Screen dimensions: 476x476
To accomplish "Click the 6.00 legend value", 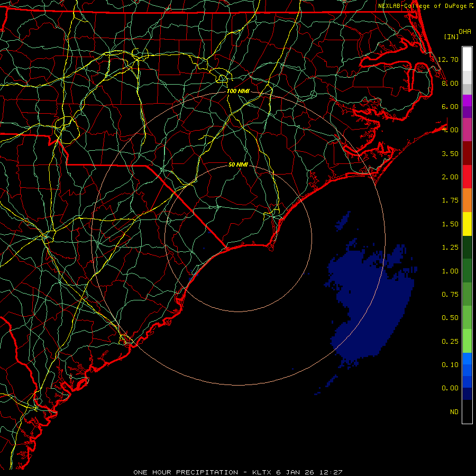I will coord(450,106).
